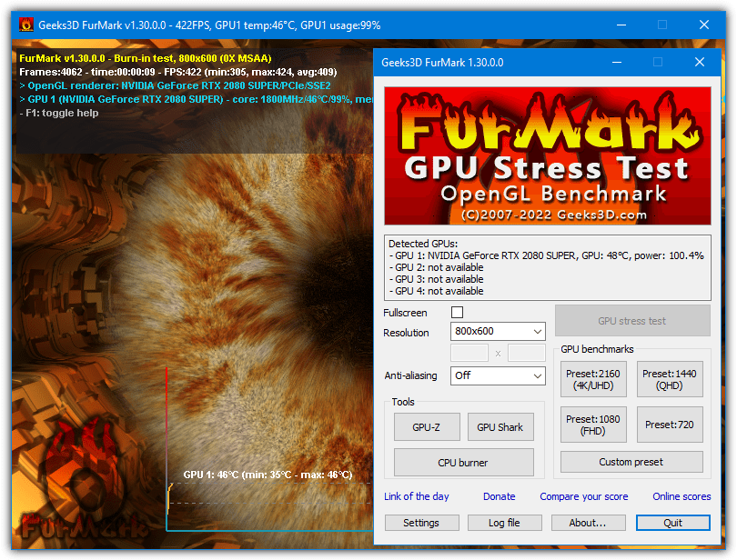Open the Custom preset button
The image size is (737, 560).
(x=631, y=462)
